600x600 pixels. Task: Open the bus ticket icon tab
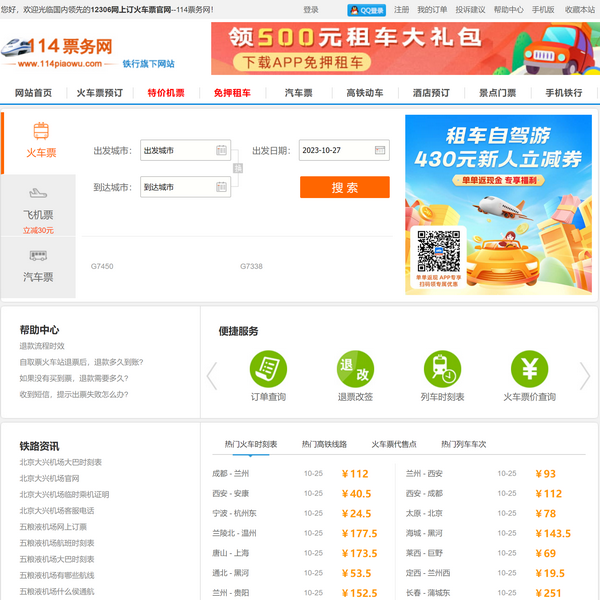pos(38,256)
